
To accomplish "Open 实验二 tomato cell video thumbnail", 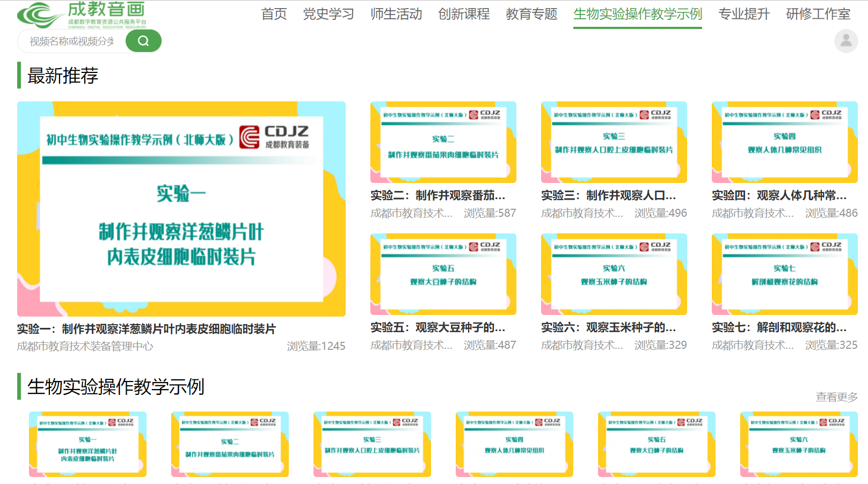I will click(x=443, y=142).
